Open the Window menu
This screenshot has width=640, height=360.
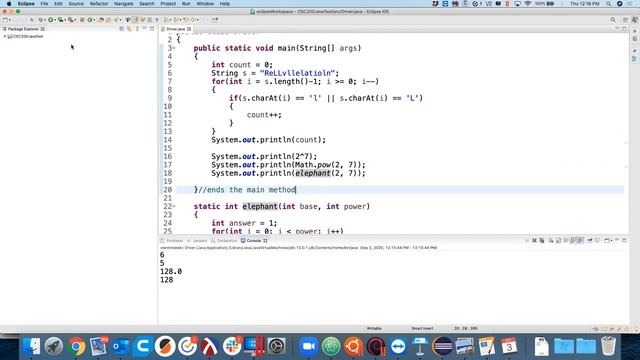205,4
